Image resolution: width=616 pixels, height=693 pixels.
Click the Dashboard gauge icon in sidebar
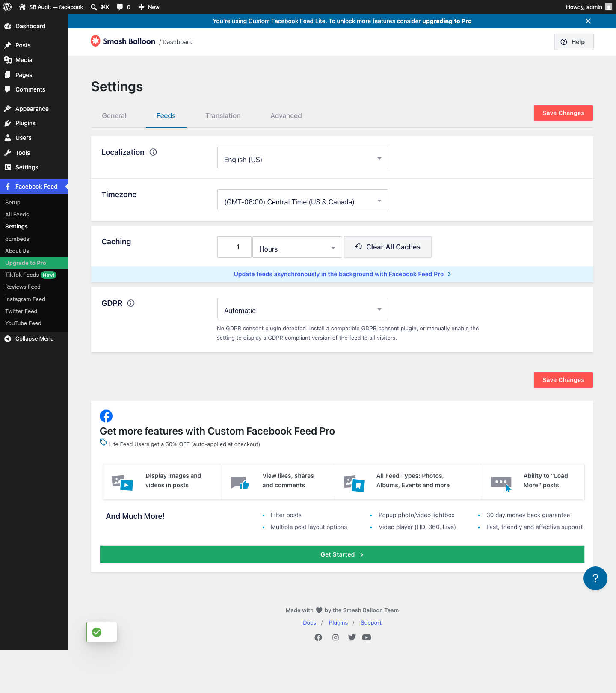coord(8,26)
